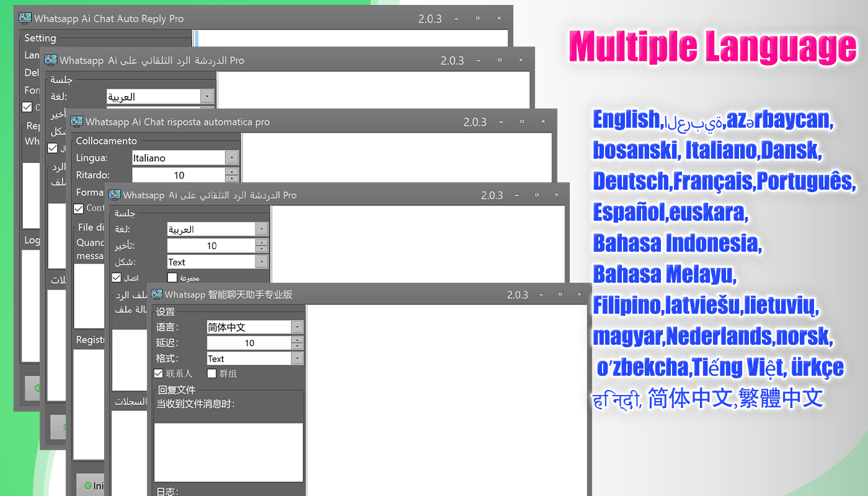Click the Ritardo field showing 10
The image size is (868, 496).
(179, 175)
